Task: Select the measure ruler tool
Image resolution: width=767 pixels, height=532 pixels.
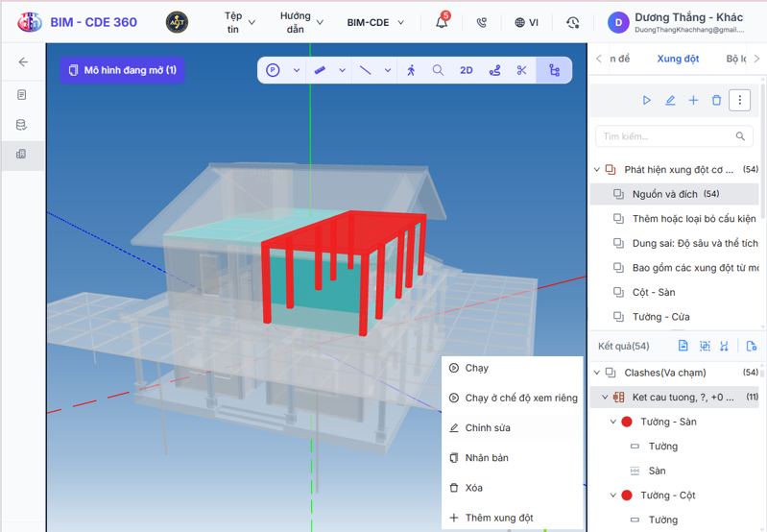Action: coord(320,70)
